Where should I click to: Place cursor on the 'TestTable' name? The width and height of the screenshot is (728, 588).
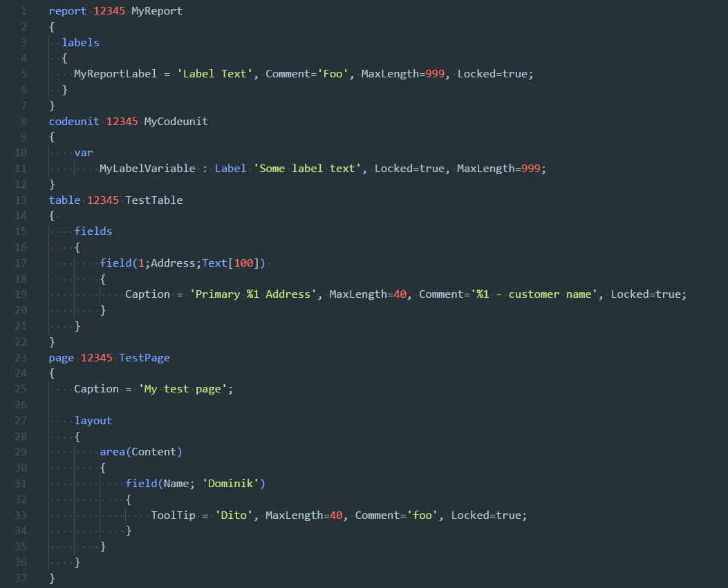[x=153, y=200]
